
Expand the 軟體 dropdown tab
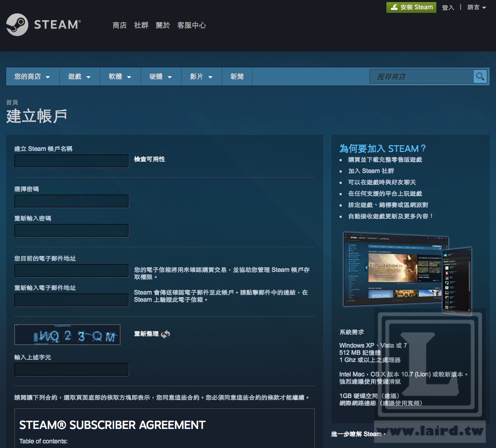(120, 77)
